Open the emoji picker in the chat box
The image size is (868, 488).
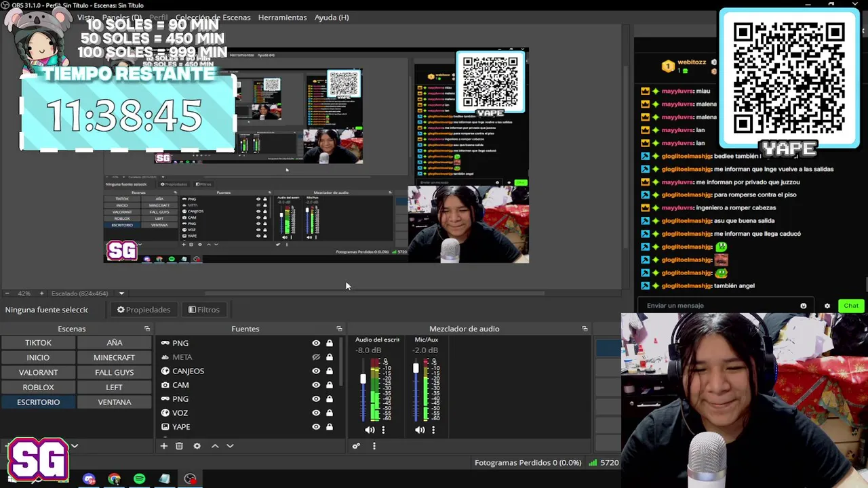tap(804, 306)
